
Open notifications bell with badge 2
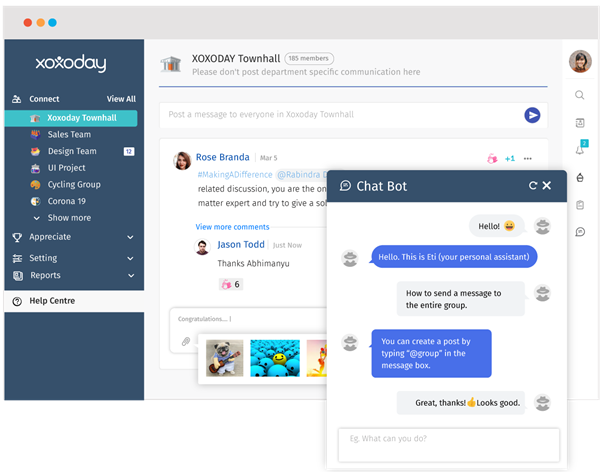[580, 149]
